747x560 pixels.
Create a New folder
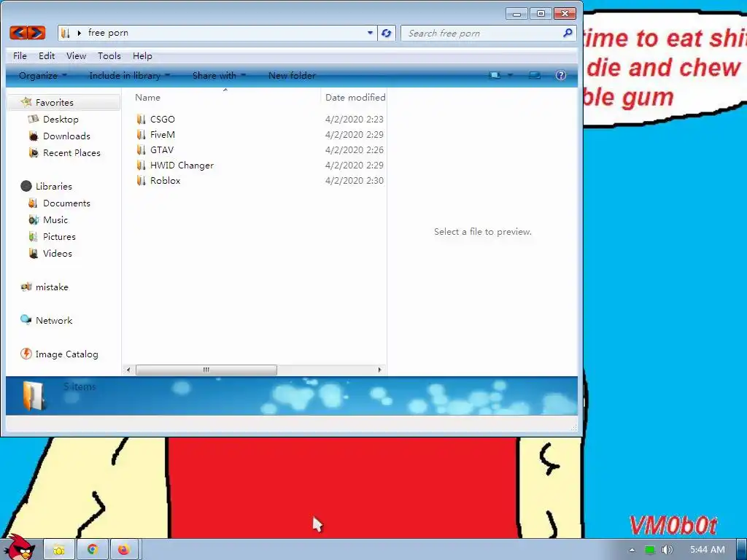tap(292, 76)
